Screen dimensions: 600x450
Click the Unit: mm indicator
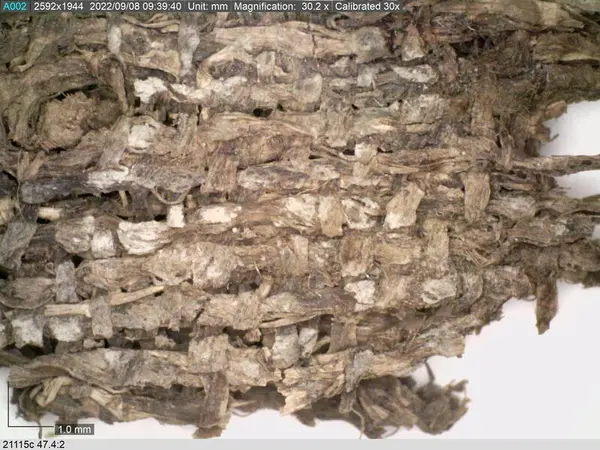(207, 6)
